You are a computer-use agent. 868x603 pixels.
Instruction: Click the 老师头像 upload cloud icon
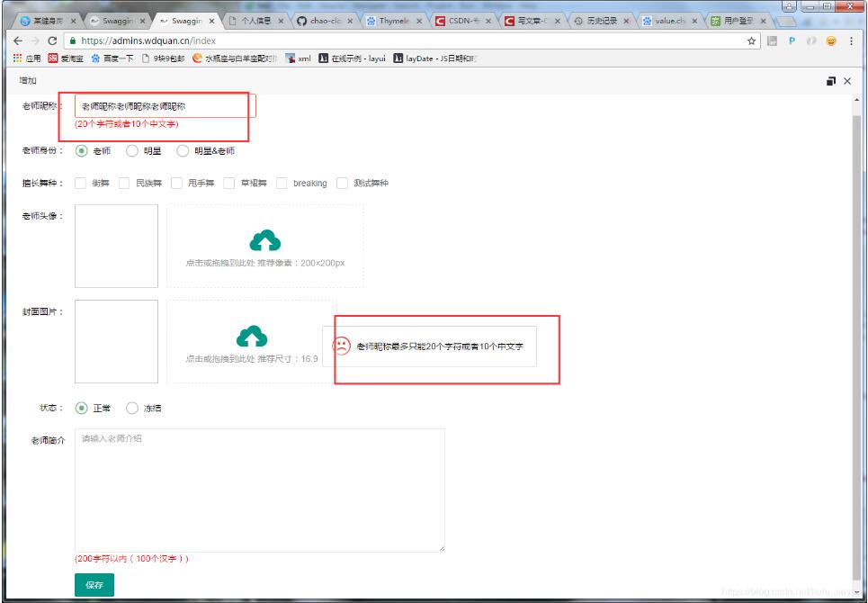tap(265, 240)
